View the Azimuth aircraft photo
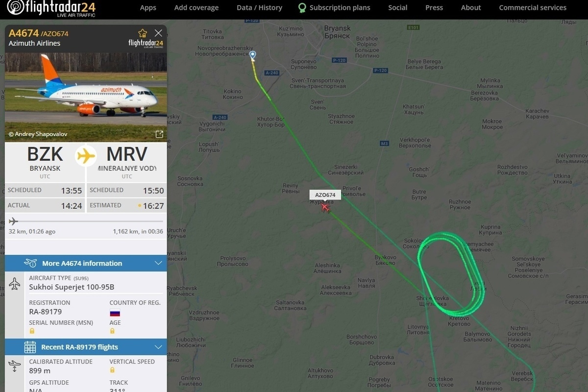The image size is (588, 392). tap(86, 96)
